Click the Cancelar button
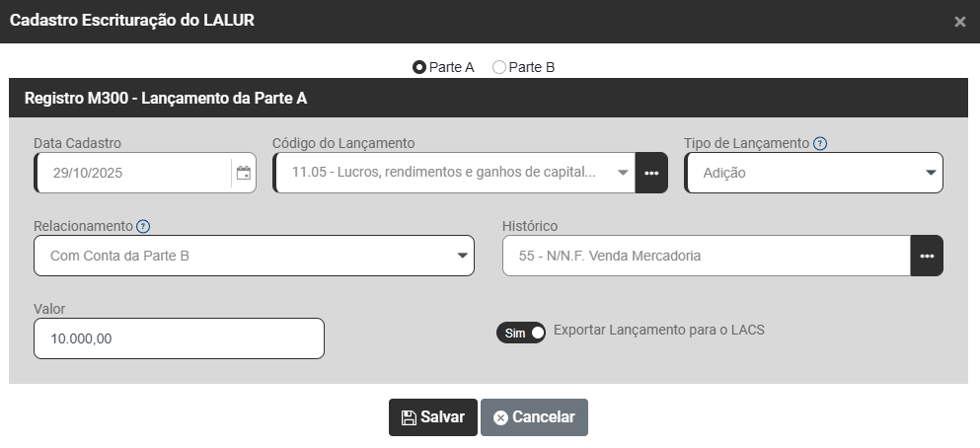 [534, 417]
